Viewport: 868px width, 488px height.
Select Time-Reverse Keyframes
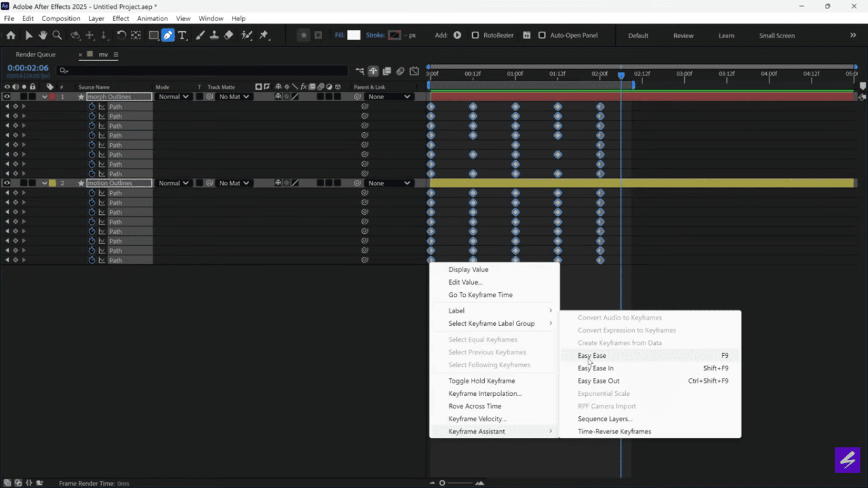click(x=650, y=432)
